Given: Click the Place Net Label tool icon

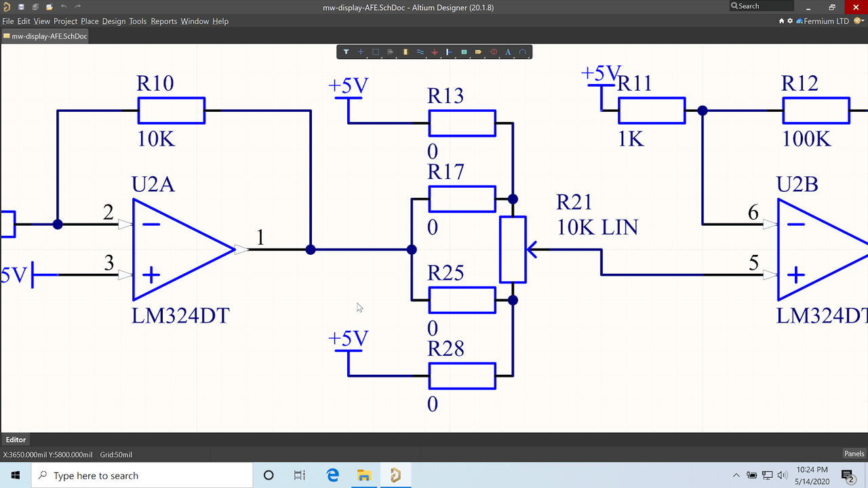Looking at the screenshot, I should pos(479,52).
